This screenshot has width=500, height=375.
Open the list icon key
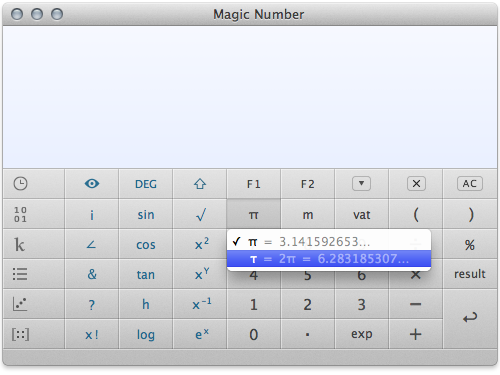20,274
